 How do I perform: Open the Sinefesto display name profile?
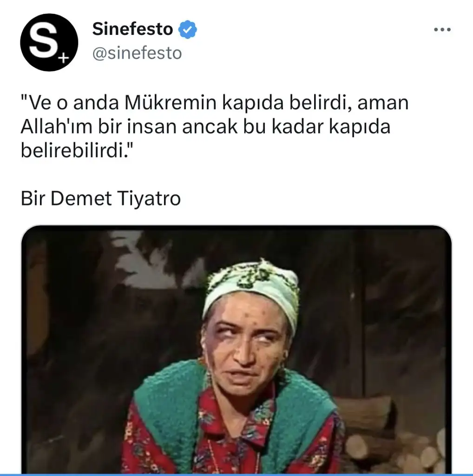(x=132, y=29)
